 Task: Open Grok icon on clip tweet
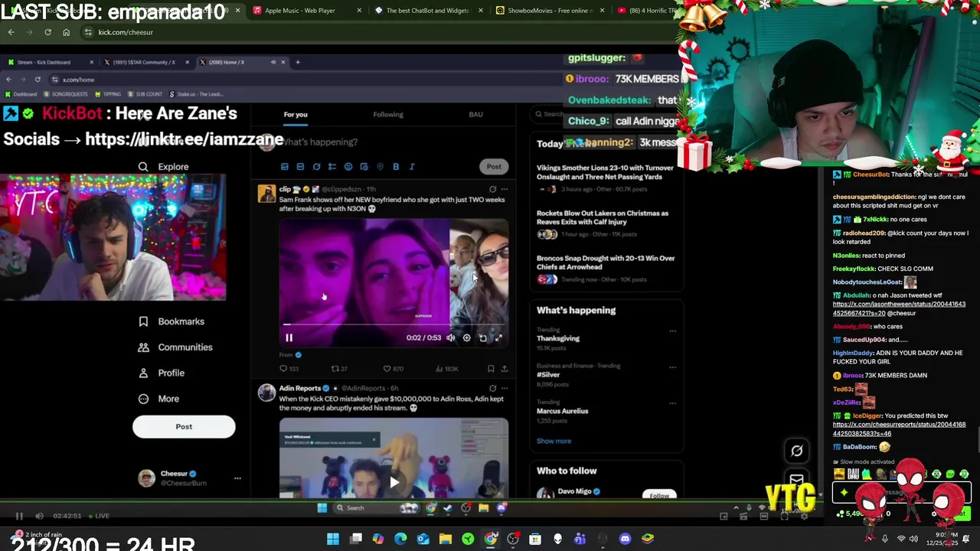tap(492, 189)
